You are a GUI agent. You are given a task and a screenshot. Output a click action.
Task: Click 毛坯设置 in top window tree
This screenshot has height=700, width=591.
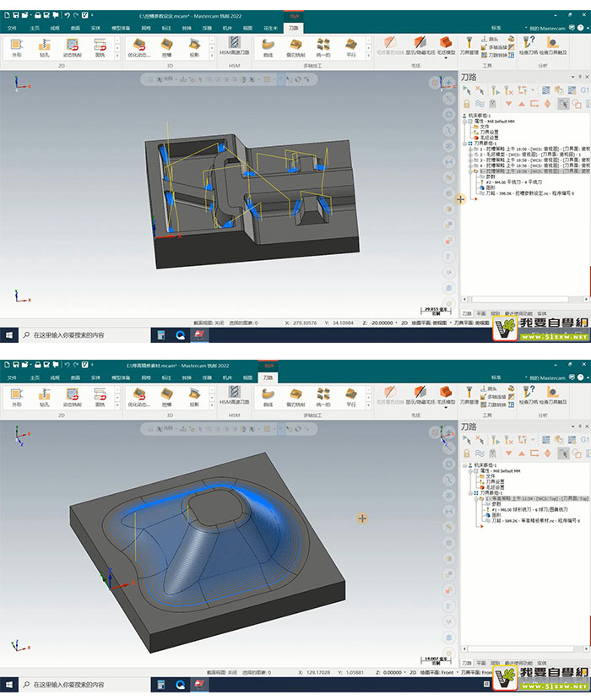tap(489, 138)
